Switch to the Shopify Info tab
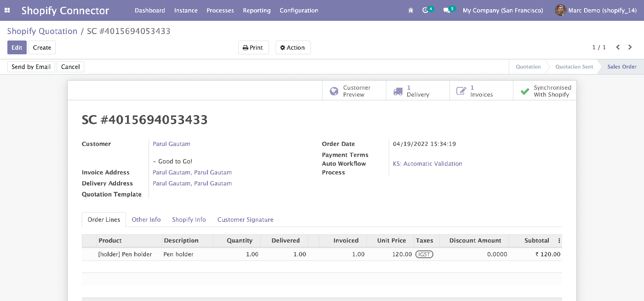644x301 pixels. pos(189,220)
